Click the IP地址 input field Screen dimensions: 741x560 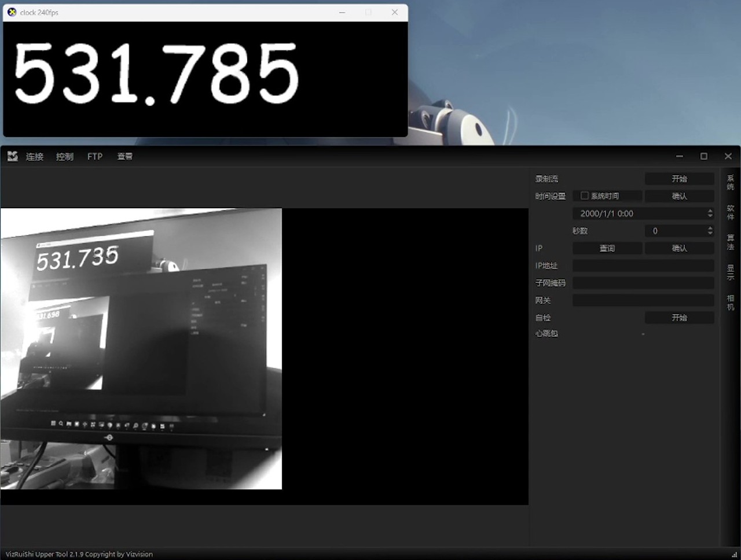point(643,266)
